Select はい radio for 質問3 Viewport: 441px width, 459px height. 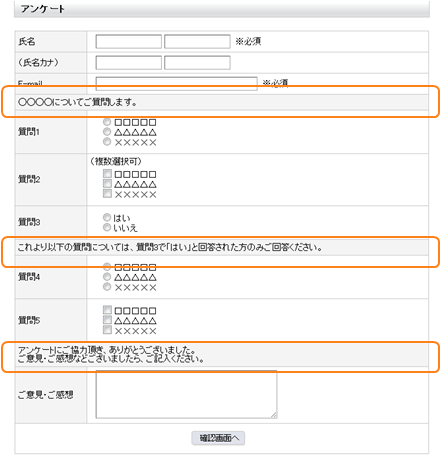(107, 217)
